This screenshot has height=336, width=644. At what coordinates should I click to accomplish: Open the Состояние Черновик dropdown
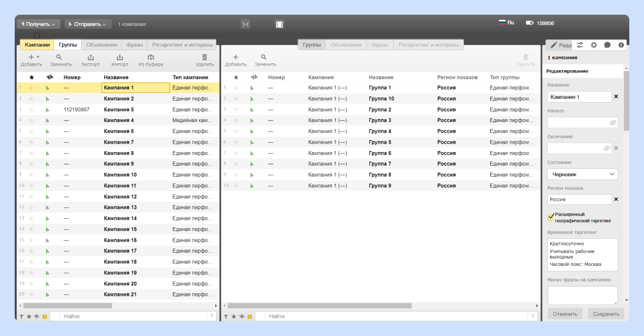coord(583,174)
